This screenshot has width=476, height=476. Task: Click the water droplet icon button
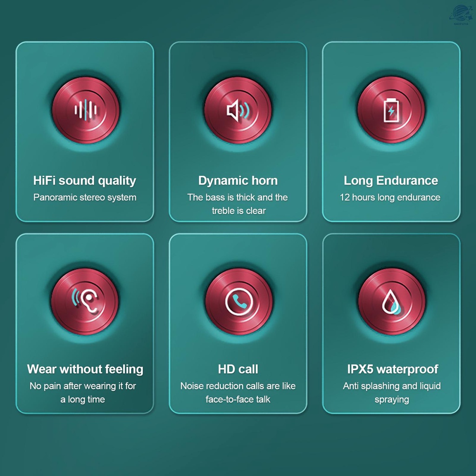click(x=391, y=301)
